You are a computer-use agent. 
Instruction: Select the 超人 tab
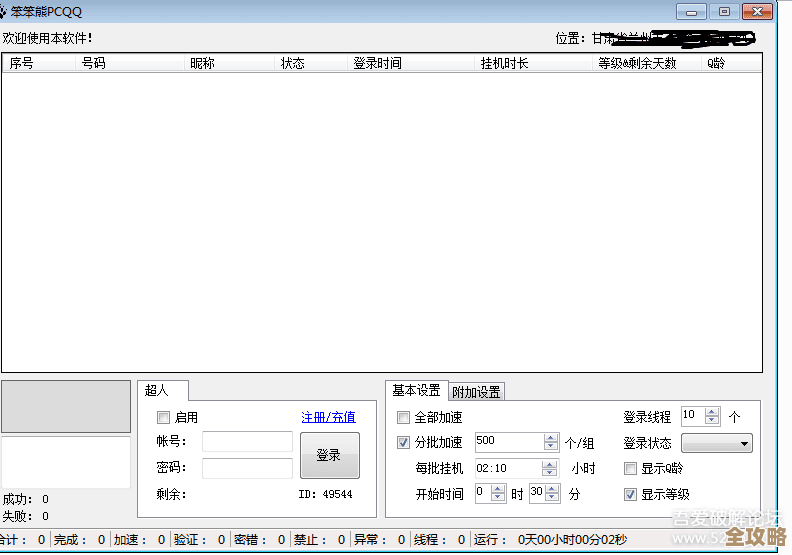point(163,390)
